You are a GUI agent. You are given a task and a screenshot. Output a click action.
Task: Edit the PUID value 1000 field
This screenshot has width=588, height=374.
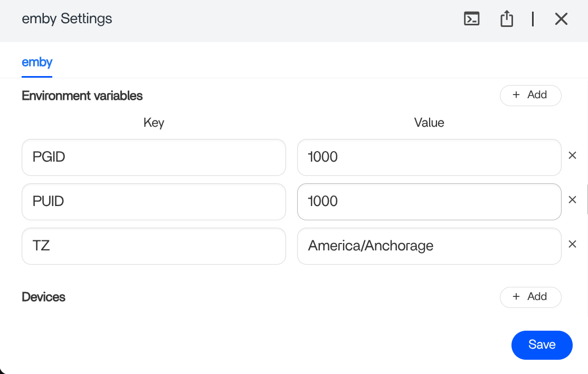tap(429, 202)
